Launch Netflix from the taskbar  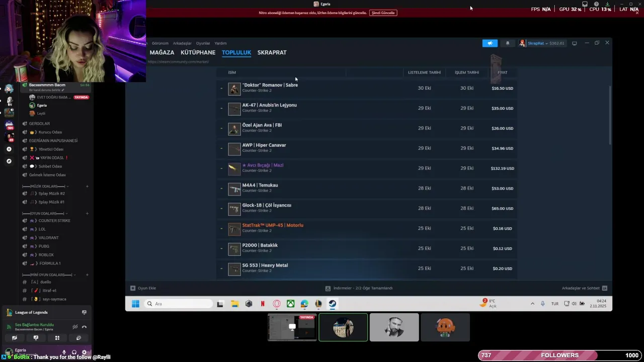pyautogui.click(x=263, y=304)
